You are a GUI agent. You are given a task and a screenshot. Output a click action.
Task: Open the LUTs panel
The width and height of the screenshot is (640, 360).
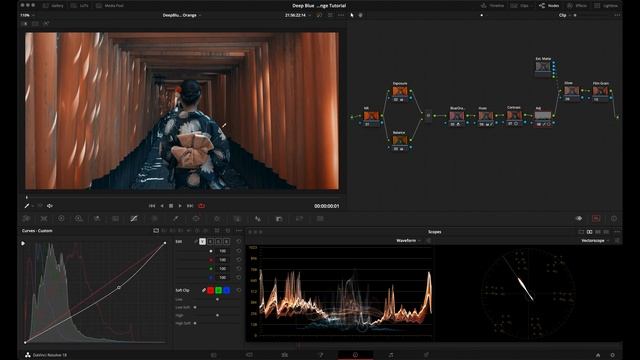(80, 6)
